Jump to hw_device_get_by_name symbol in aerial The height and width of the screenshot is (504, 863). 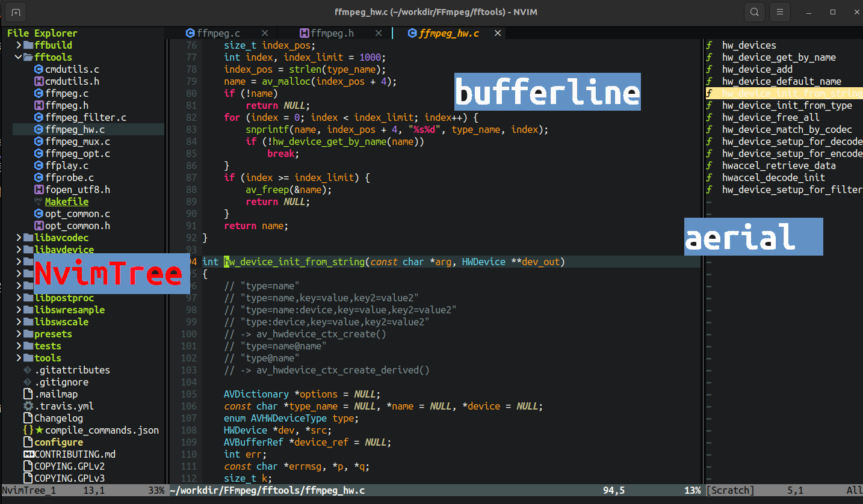779,57
